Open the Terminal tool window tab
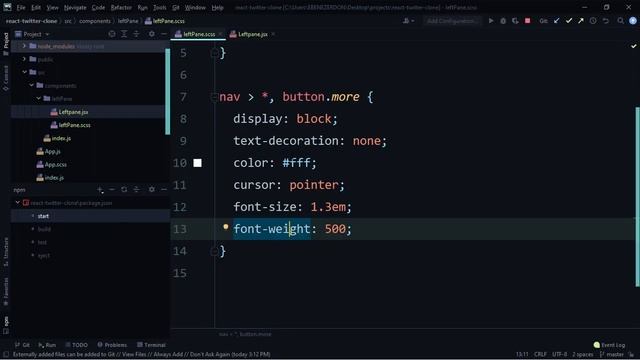This screenshot has height=360, width=640. [151, 345]
